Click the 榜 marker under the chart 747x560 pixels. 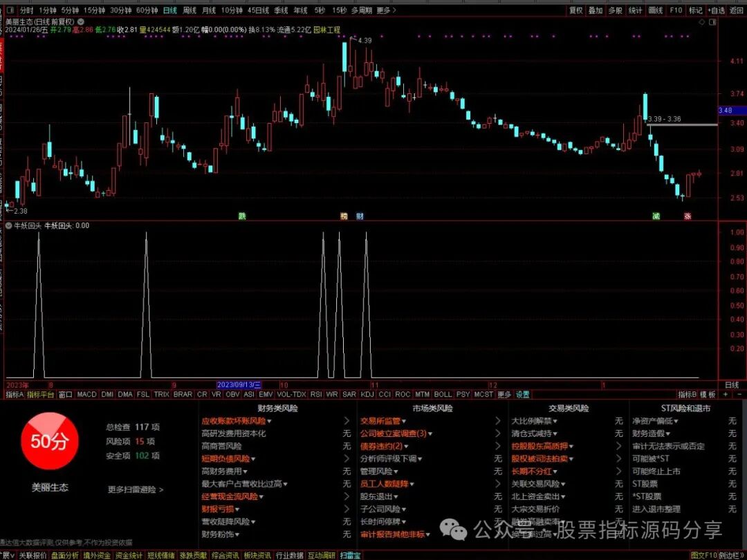[x=344, y=216]
